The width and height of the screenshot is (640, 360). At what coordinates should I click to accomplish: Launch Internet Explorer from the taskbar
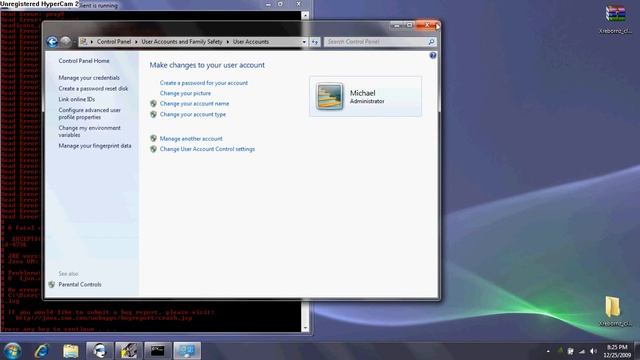coord(42,351)
